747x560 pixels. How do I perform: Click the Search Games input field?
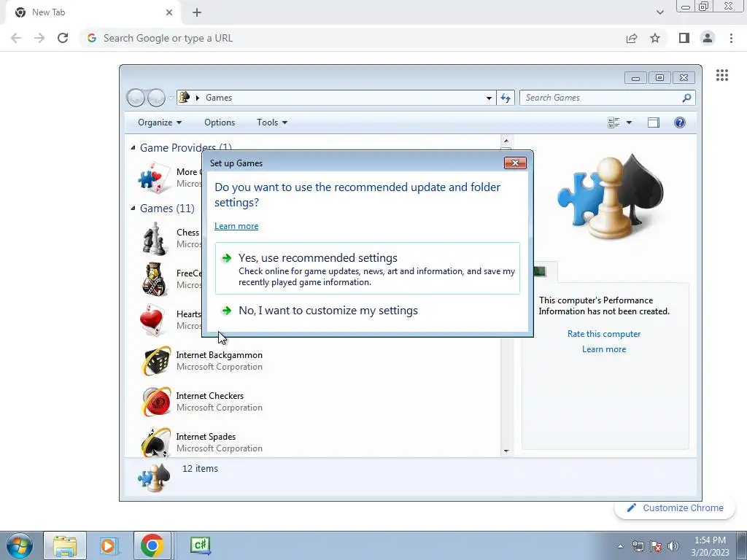pyautogui.click(x=600, y=98)
